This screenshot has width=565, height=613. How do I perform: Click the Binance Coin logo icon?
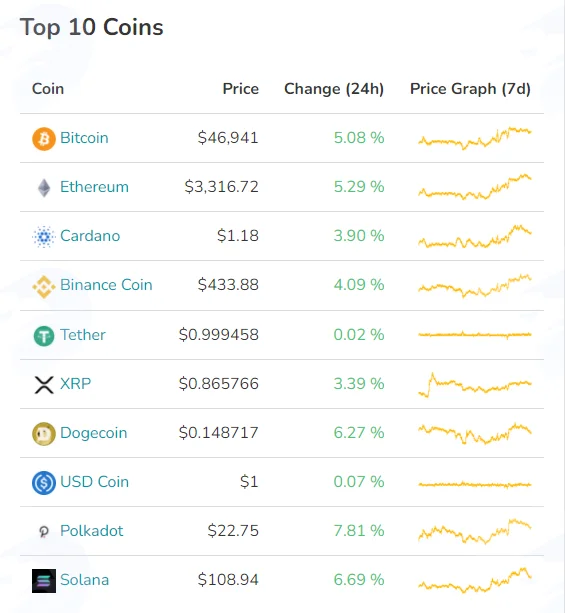tap(44, 287)
